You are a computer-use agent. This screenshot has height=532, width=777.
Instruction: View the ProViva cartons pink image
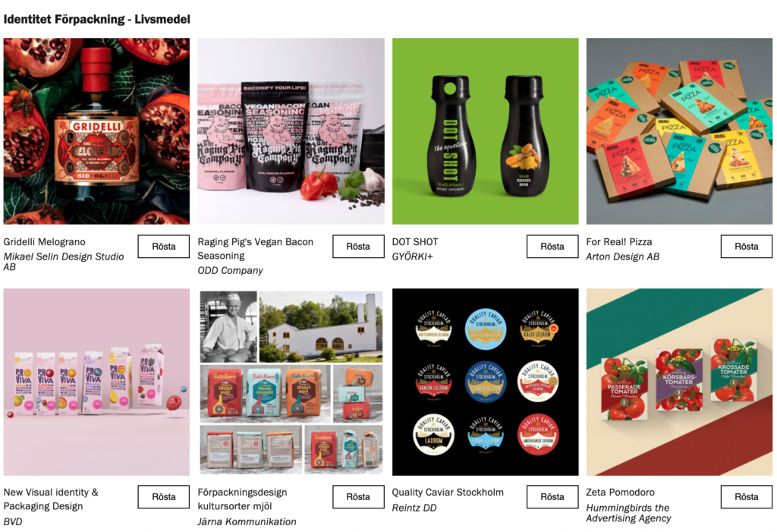[x=96, y=382]
